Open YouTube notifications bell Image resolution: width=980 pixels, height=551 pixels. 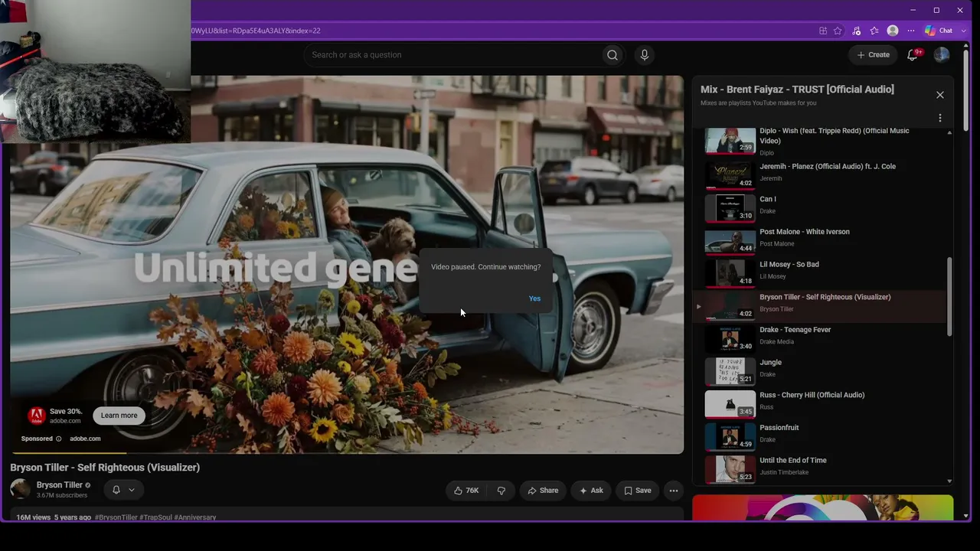point(912,55)
